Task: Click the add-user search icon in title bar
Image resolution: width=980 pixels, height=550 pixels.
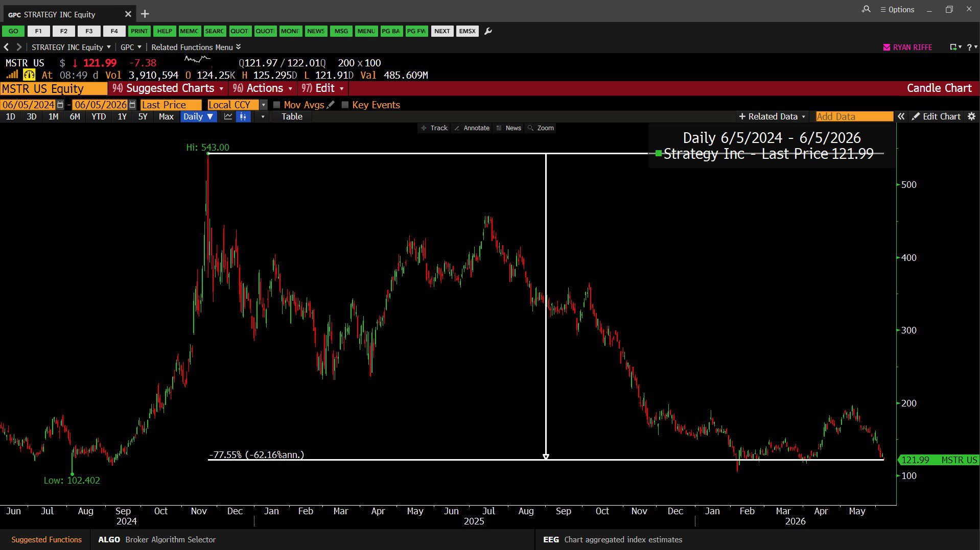Action: [866, 9]
